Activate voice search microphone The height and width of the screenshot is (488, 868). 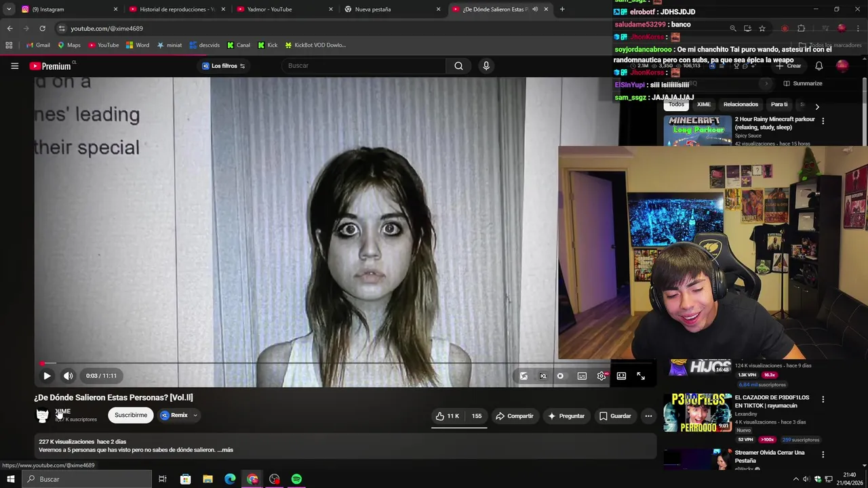[486, 66]
